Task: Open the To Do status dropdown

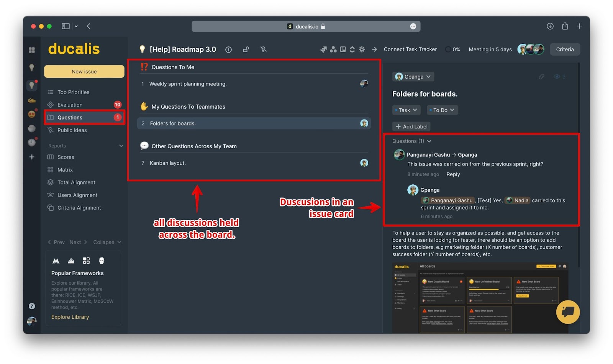Action: tap(442, 110)
